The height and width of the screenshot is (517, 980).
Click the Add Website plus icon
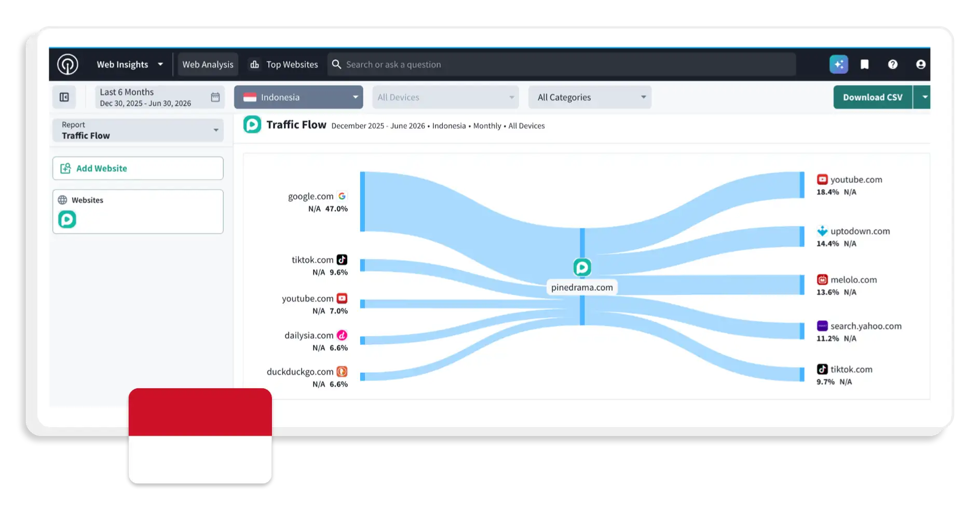click(x=65, y=168)
